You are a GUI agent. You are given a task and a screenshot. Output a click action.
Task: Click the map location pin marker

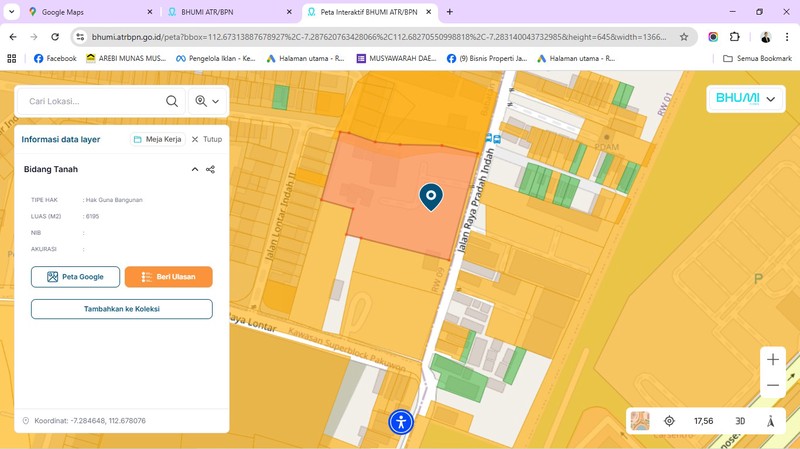coord(431,196)
